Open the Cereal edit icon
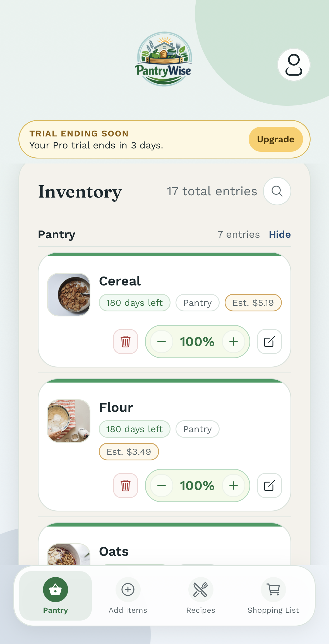This screenshot has height=644, width=329. [269, 341]
